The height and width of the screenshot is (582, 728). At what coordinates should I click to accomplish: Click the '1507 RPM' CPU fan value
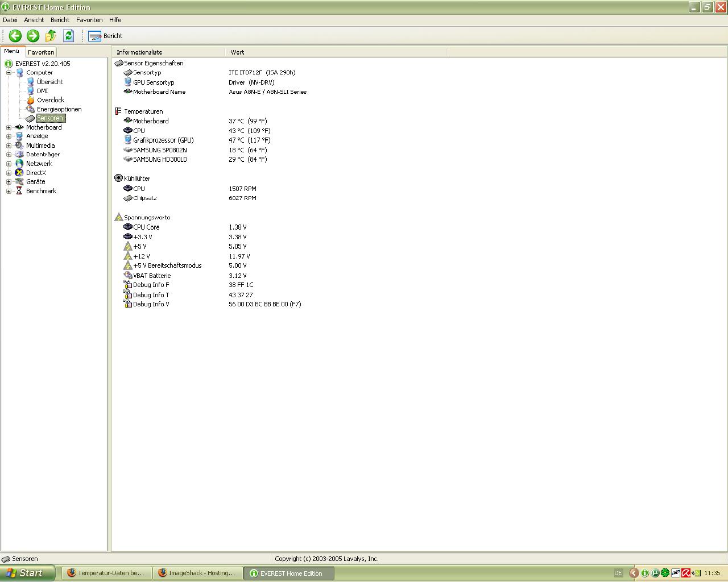(242, 189)
